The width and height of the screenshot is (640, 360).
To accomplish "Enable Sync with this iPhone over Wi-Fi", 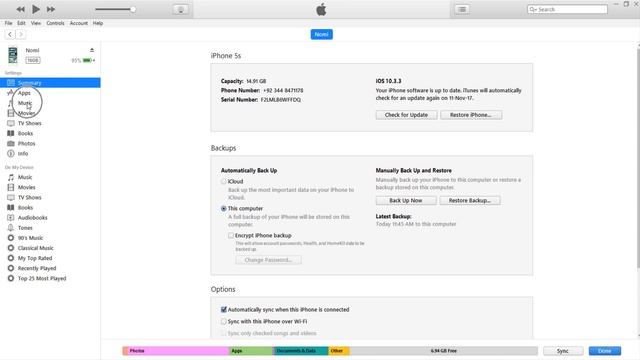I will pos(224,322).
